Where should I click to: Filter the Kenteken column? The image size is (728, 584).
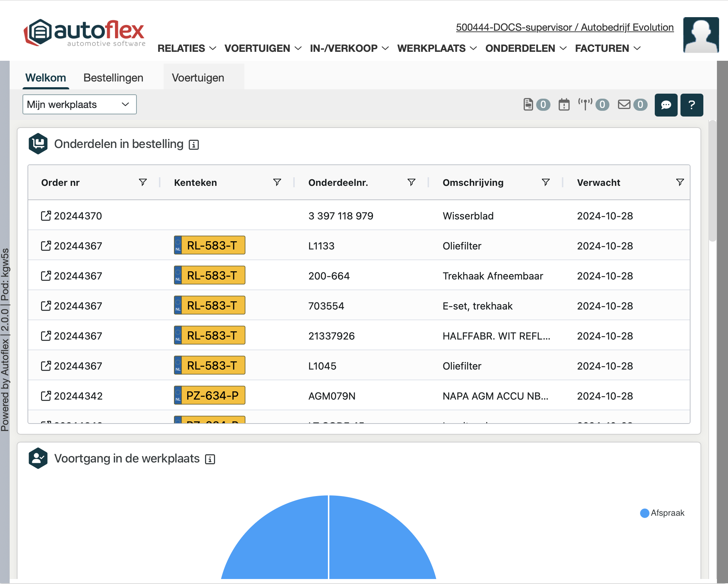[277, 183]
